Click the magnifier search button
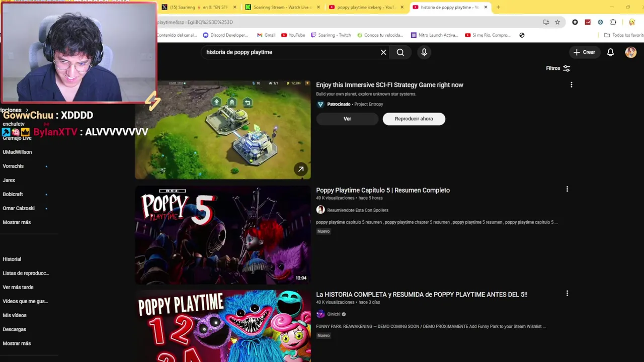Viewport: 644px width, 362px height. 400,52
